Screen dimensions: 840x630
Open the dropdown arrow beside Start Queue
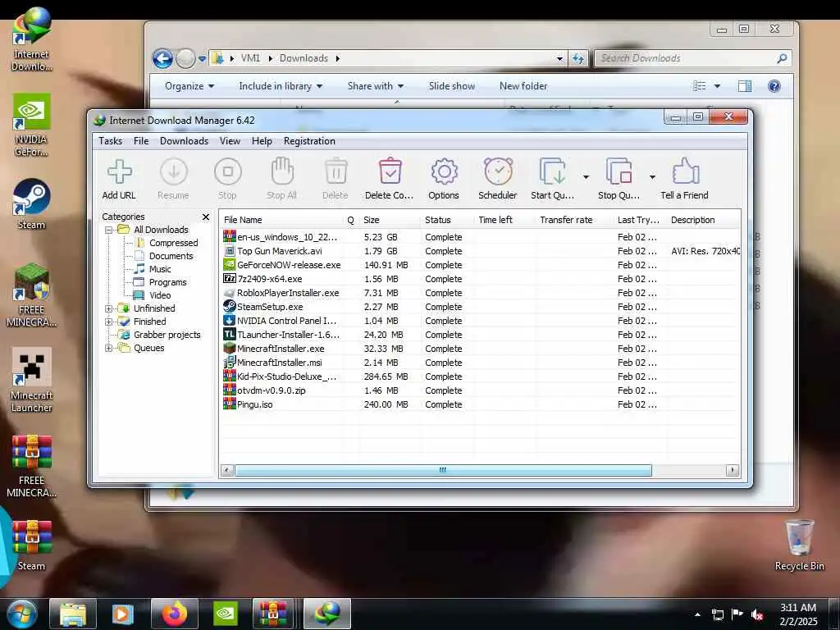tap(586, 177)
